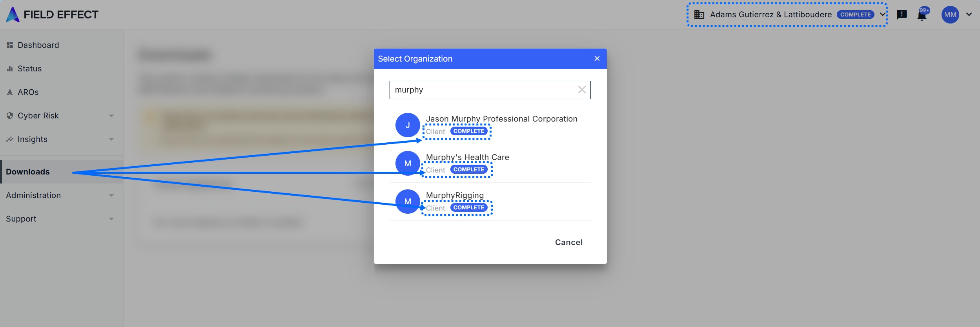
Task: Click the Cyber Risk shield icon
Action: tap(10, 116)
